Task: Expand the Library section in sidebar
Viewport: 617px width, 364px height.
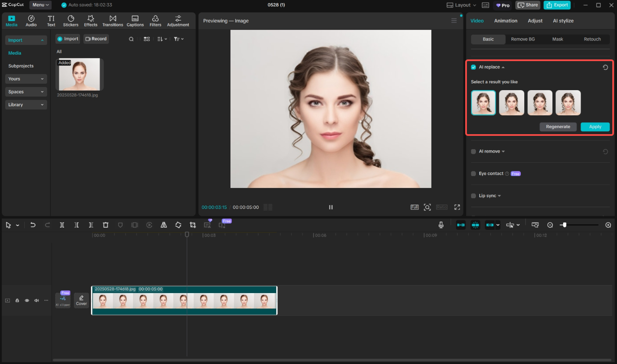Action: (26, 105)
